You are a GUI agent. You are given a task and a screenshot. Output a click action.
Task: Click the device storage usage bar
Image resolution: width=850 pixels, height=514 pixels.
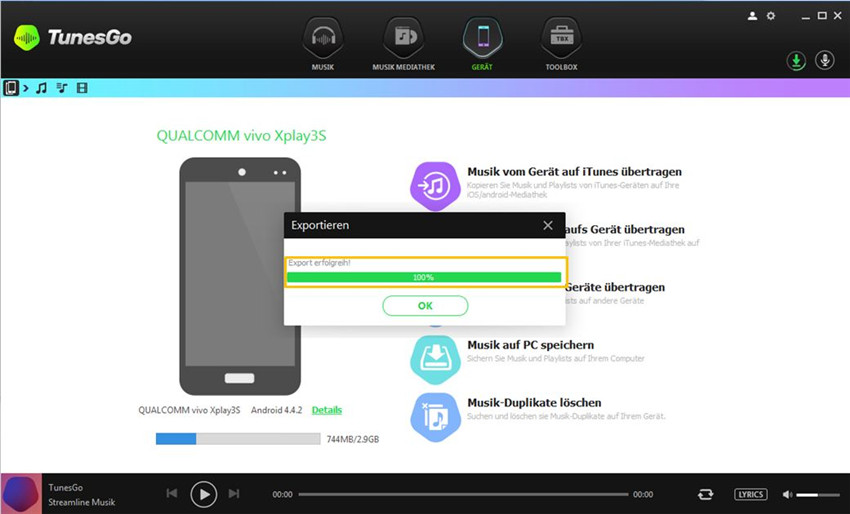(x=238, y=439)
